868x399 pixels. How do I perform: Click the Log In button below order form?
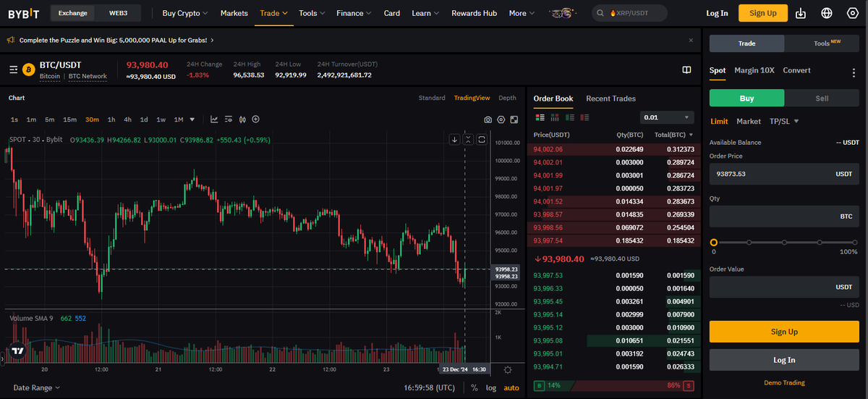pyautogui.click(x=784, y=360)
